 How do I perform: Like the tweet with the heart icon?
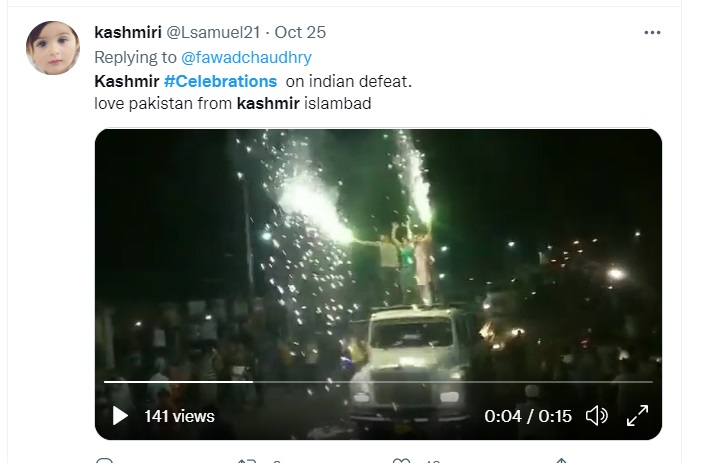tap(399, 460)
